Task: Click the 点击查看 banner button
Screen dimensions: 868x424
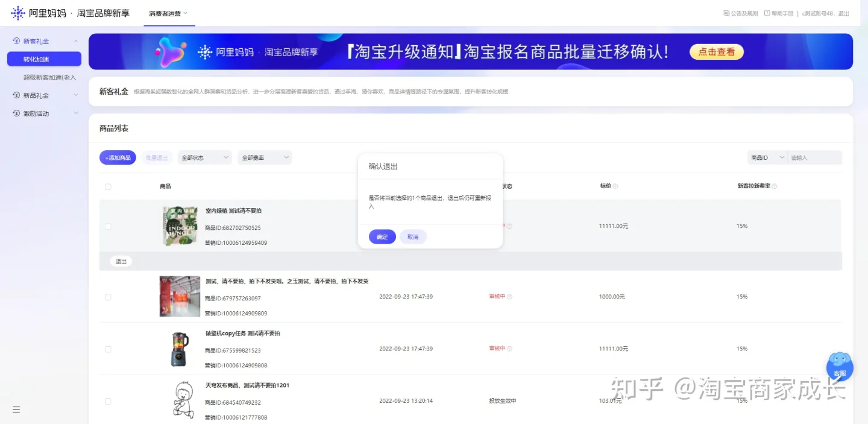Action: [717, 52]
